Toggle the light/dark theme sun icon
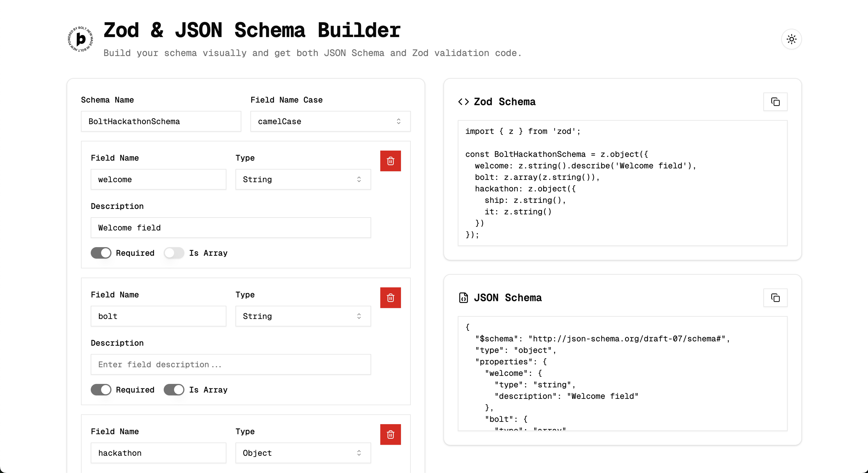868x473 pixels. 792,39
